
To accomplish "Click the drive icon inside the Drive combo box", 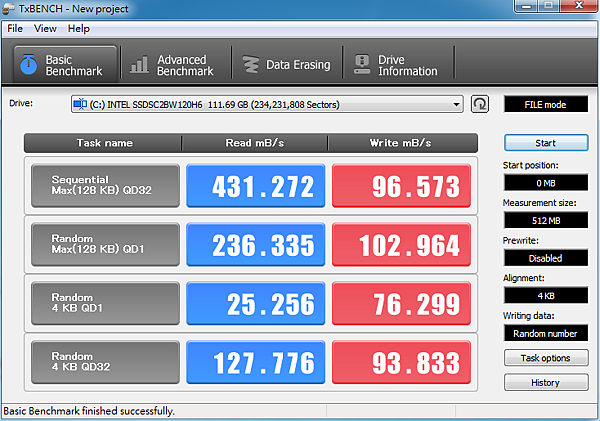I will (80, 104).
